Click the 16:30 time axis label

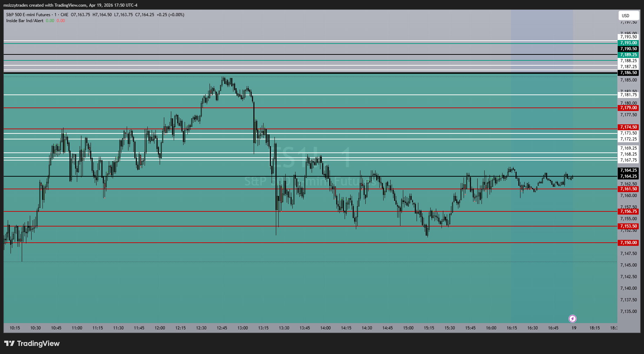pyautogui.click(x=532, y=328)
